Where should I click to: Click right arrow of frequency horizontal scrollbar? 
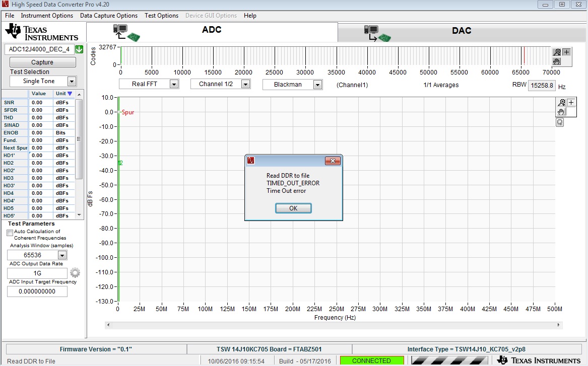pos(558,325)
